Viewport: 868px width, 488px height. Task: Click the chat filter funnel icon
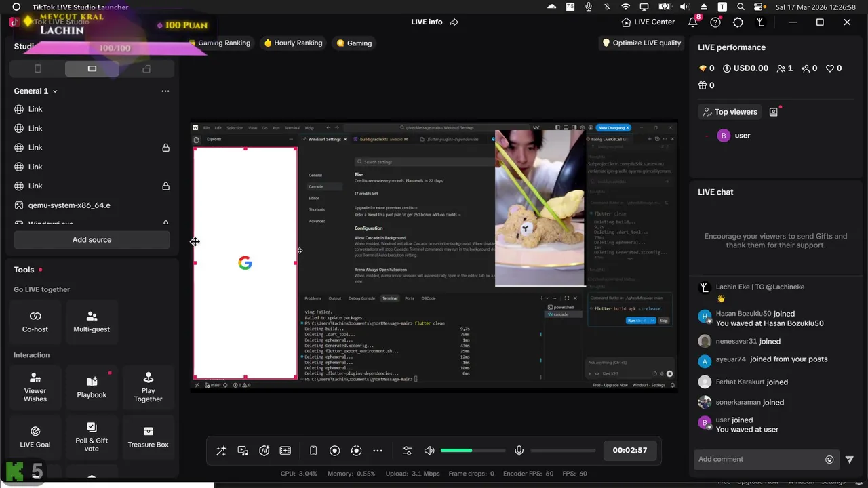[x=849, y=460]
